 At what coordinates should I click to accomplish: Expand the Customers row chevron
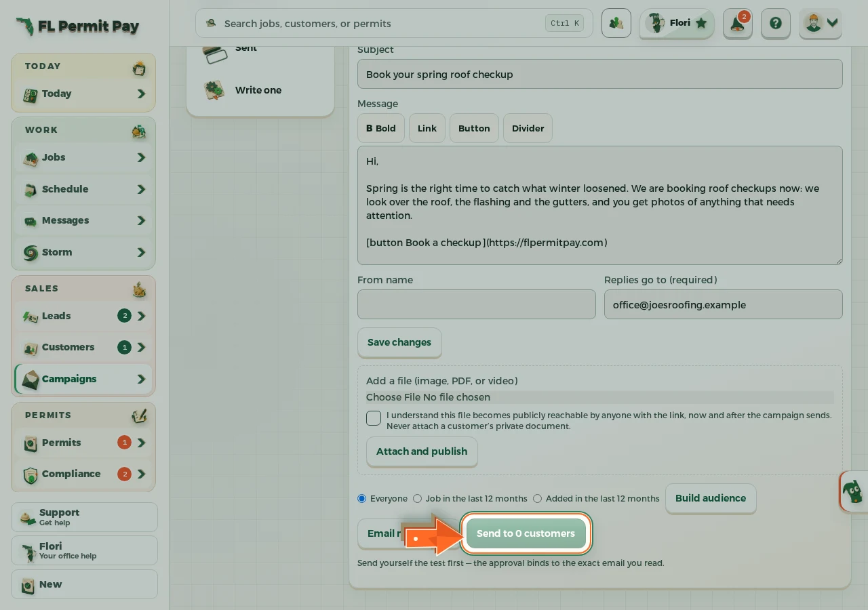(141, 348)
